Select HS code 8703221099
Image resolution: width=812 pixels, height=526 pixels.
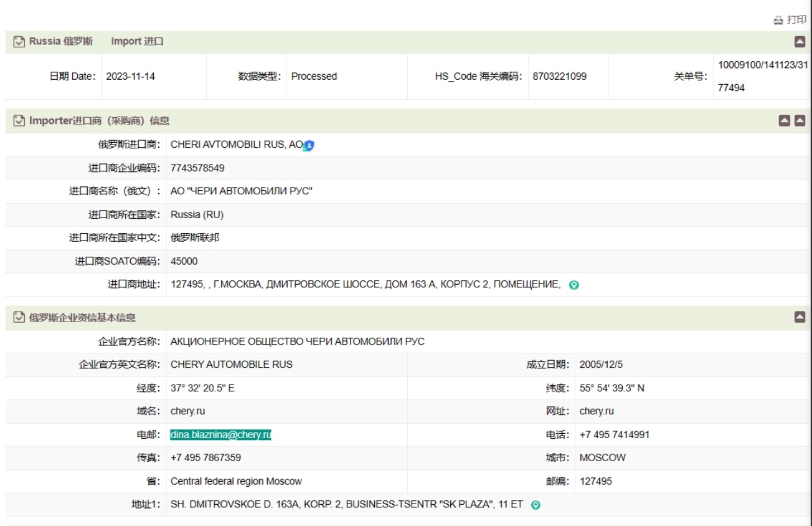coord(560,76)
